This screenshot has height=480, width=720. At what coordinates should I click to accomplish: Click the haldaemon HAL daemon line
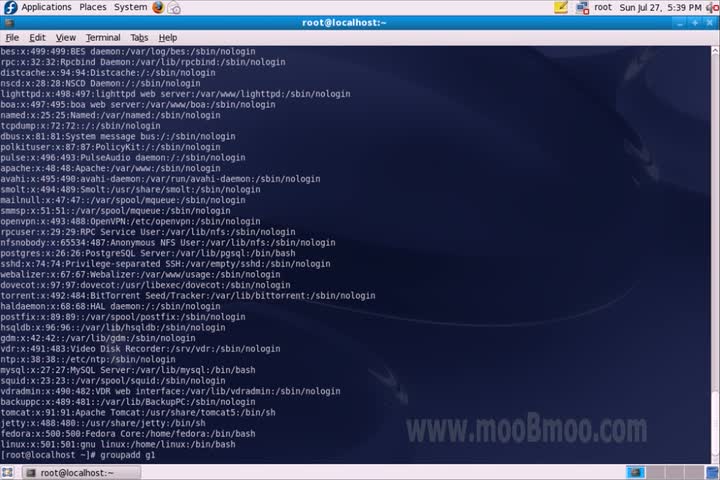click(110, 306)
